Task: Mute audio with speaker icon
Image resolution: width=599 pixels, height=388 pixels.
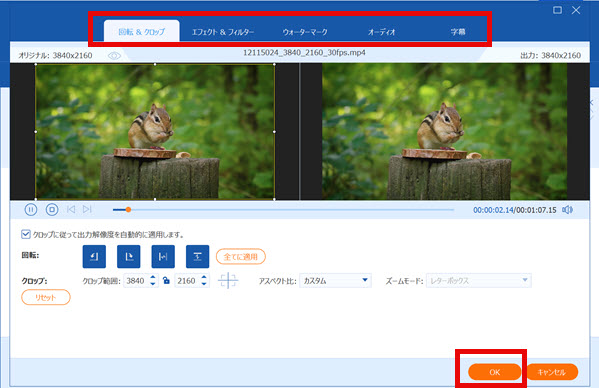Action: point(567,210)
